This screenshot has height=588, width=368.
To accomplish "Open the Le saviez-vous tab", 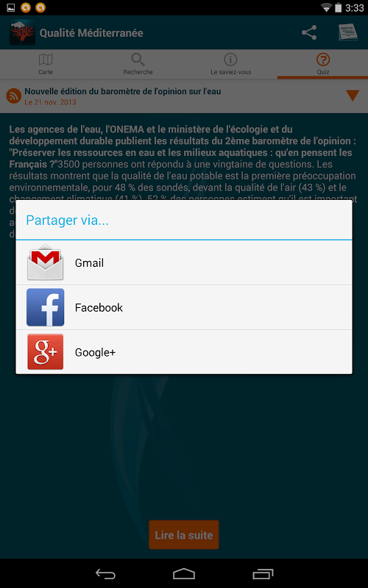I will [230, 64].
